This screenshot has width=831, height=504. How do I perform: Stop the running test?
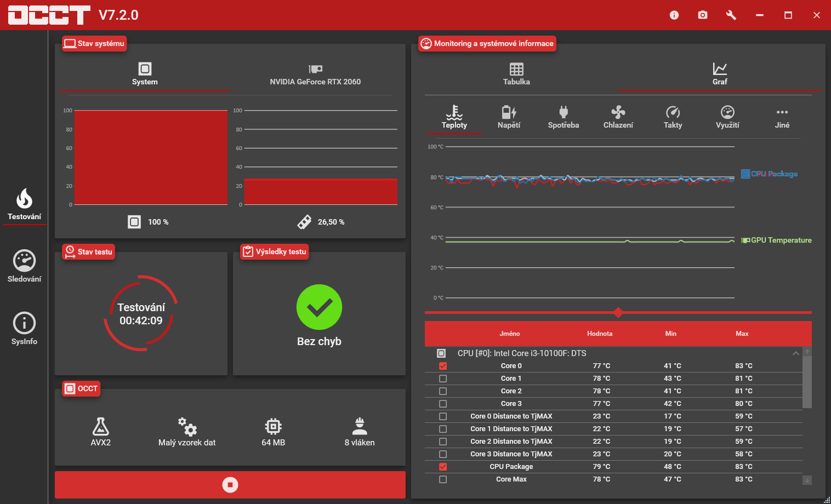coord(230,485)
